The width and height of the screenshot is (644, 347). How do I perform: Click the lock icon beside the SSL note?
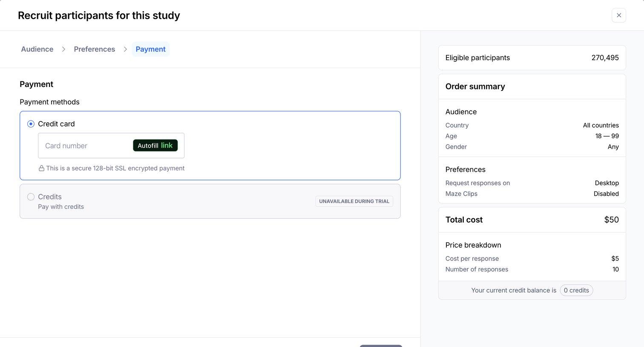pyautogui.click(x=41, y=168)
